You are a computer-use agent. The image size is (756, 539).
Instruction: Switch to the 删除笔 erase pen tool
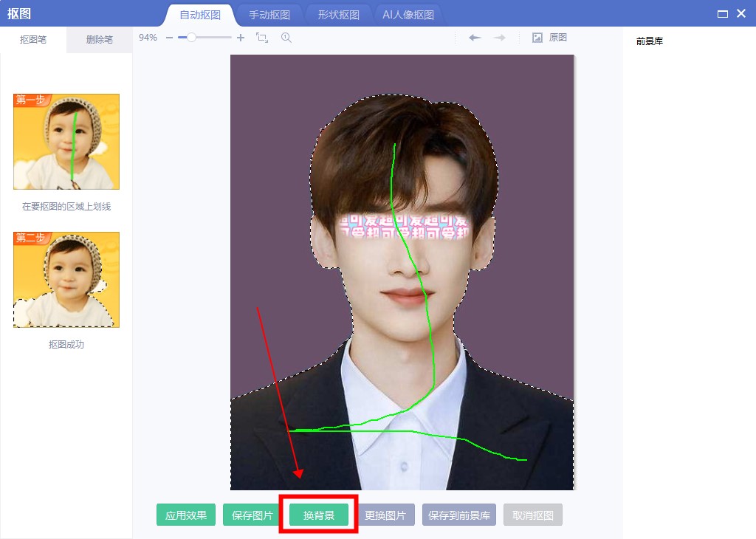pyautogui.click(x=100, y=40)
